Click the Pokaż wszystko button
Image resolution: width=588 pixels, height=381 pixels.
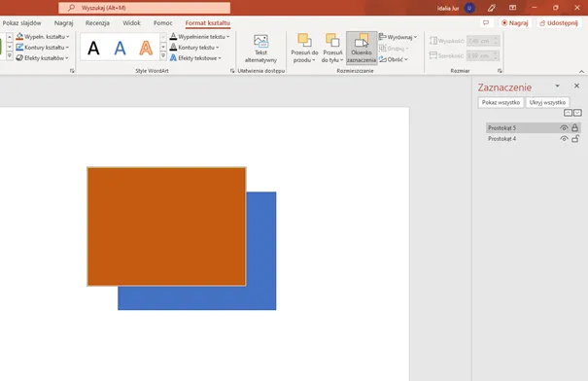(x=501, y=102)
